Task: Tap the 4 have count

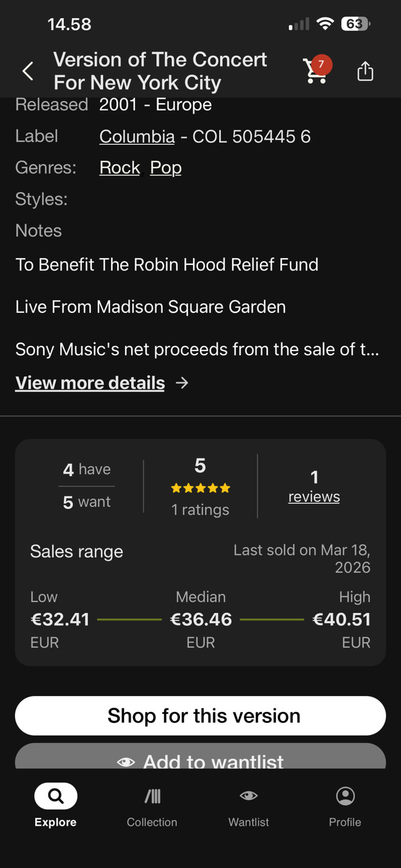Action: [x=87, y=470]
